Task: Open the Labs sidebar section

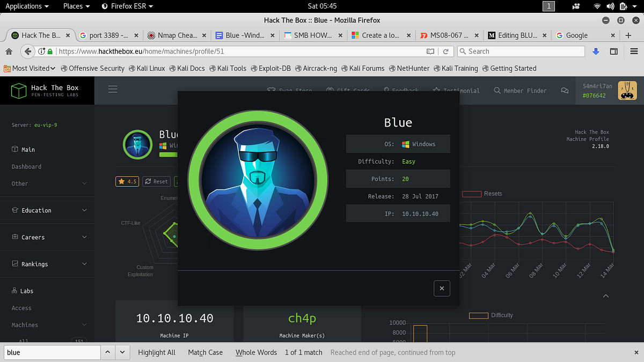Action: [x=23, y=291]
